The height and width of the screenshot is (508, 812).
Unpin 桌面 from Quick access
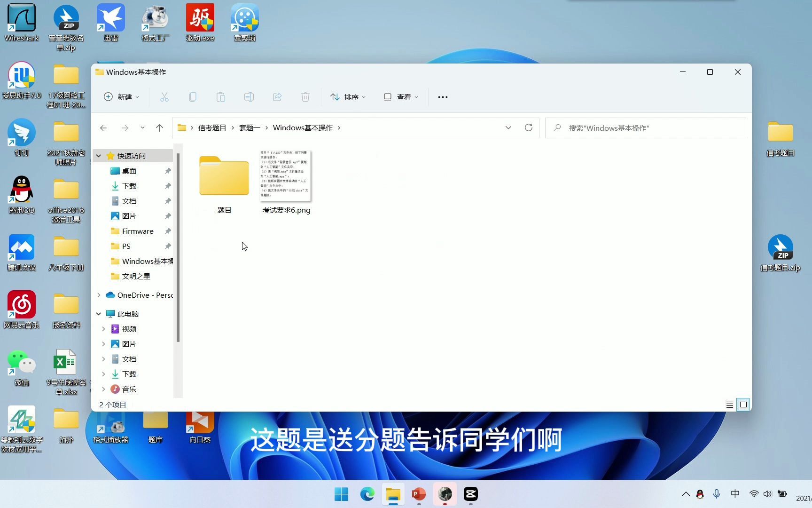[x=168, y=171]
